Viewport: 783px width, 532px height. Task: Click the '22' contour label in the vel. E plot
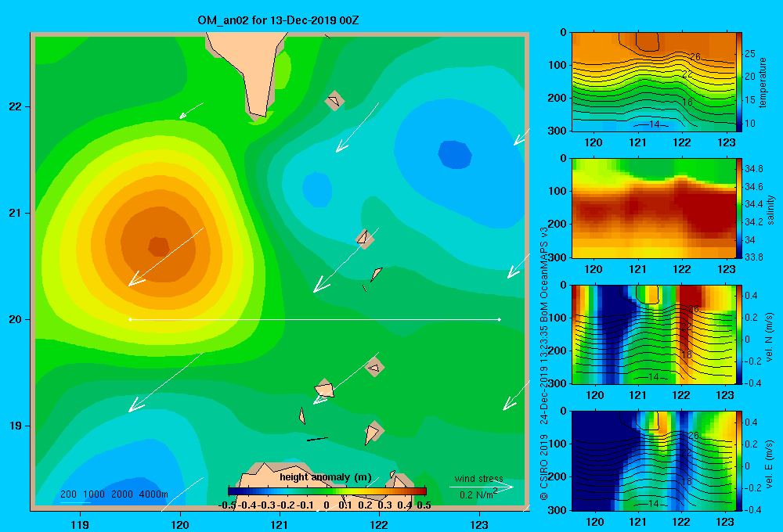click(x=687, y=452)
